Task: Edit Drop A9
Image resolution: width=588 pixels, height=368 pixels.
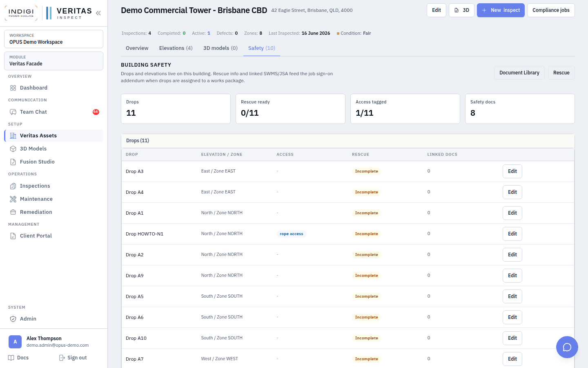Action: (x=512, y=276)
